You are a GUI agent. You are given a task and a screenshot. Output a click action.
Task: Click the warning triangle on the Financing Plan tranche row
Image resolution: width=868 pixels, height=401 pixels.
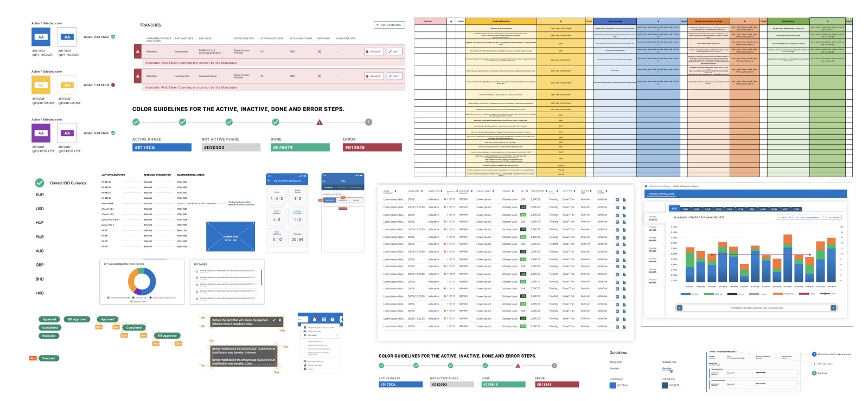138,76
